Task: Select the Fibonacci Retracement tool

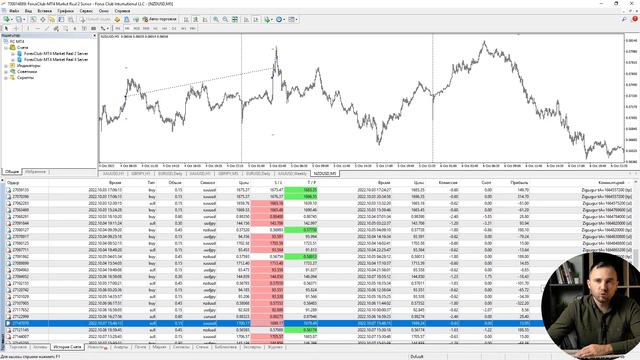Action: (65, 28)
